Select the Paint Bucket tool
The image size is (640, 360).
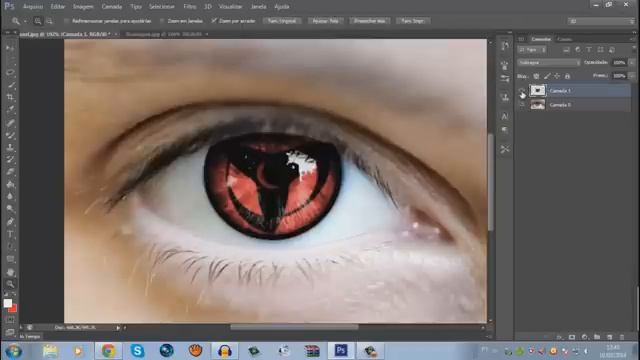point(10,184)
